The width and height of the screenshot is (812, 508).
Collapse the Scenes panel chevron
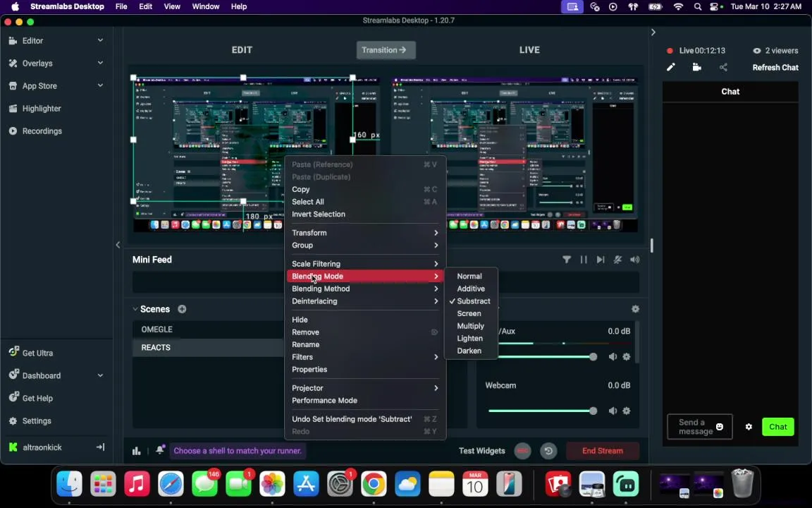click(x=135, y=309)
